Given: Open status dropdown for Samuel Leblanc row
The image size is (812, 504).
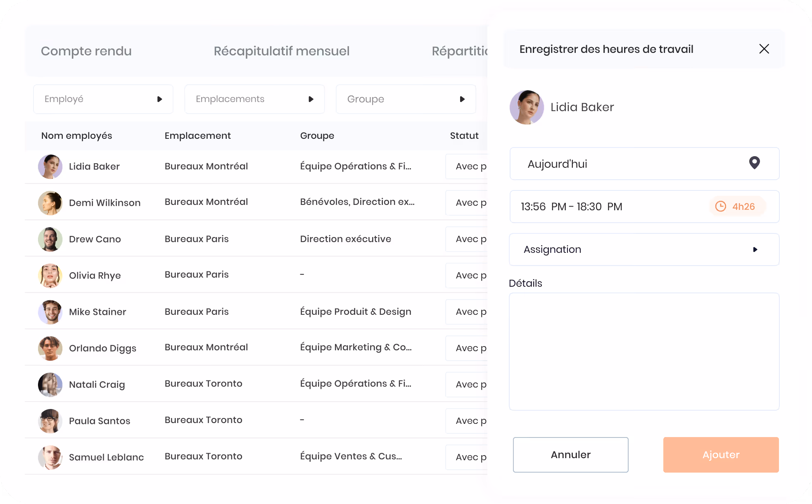Looking at the screenshot, I should pos(467,457).
